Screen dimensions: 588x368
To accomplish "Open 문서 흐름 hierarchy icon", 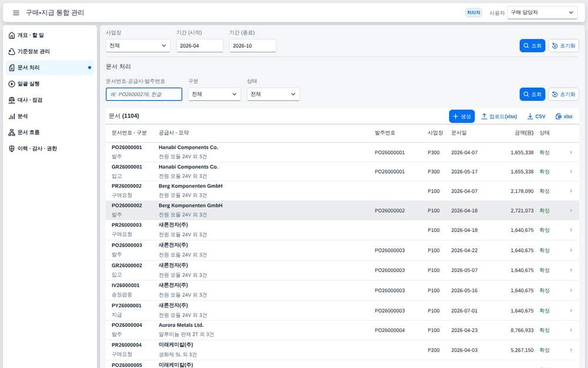I will point(12,132).
